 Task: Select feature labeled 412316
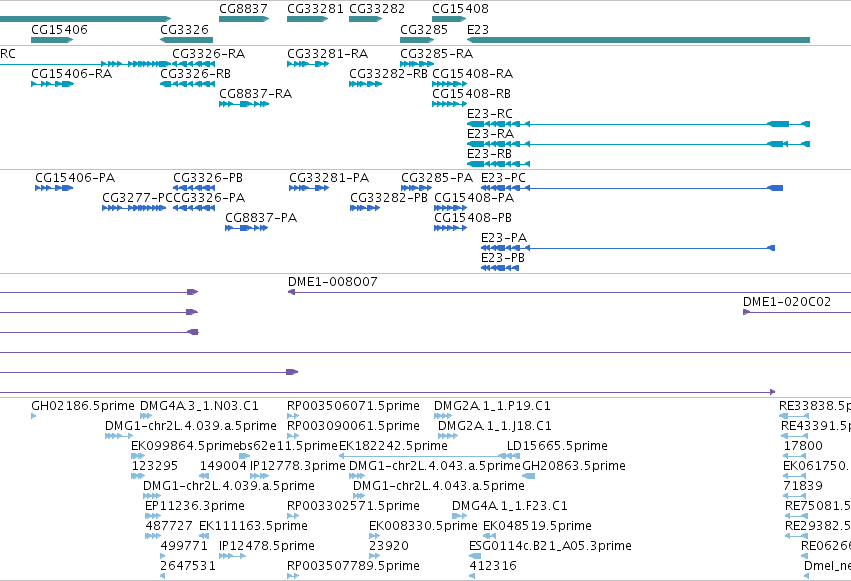click(472, 576)
